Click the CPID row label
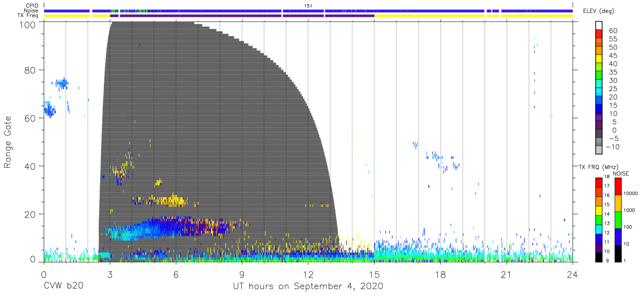 [x=32, y=6]
